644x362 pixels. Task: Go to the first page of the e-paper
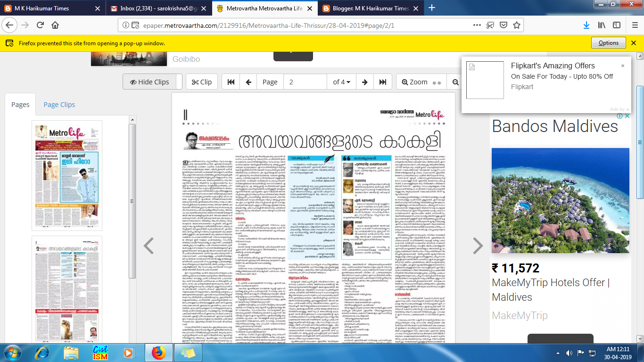pyautogui.click(x=231, y=82)
